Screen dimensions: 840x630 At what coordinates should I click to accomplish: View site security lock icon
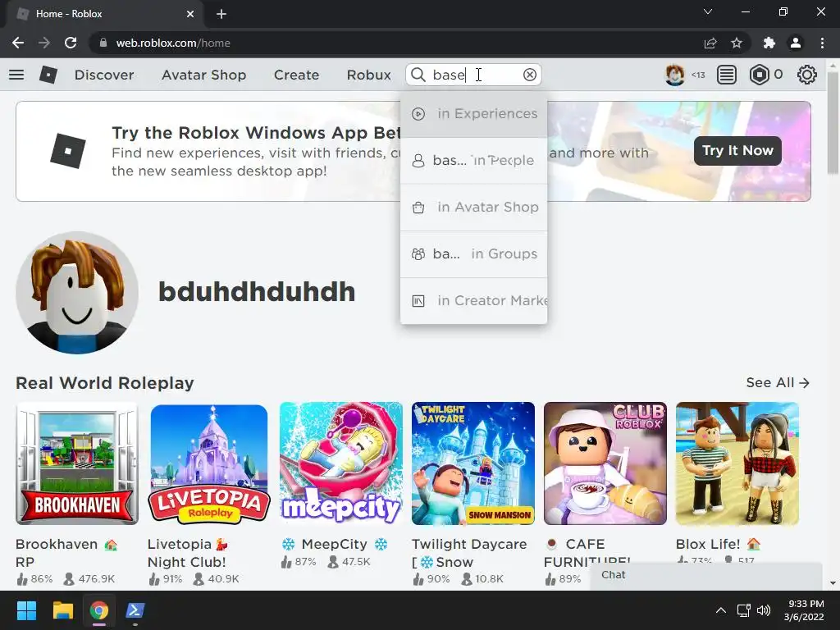tap(103, 43)
